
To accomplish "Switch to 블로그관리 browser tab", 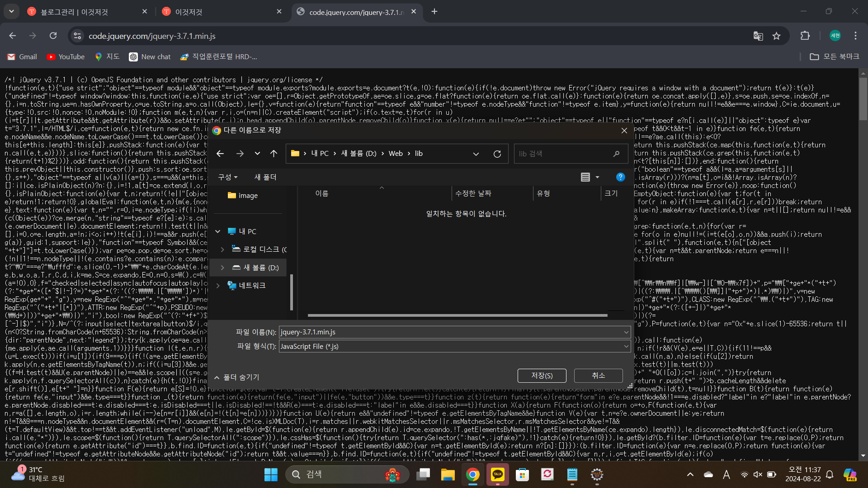I will coord(88,12).
